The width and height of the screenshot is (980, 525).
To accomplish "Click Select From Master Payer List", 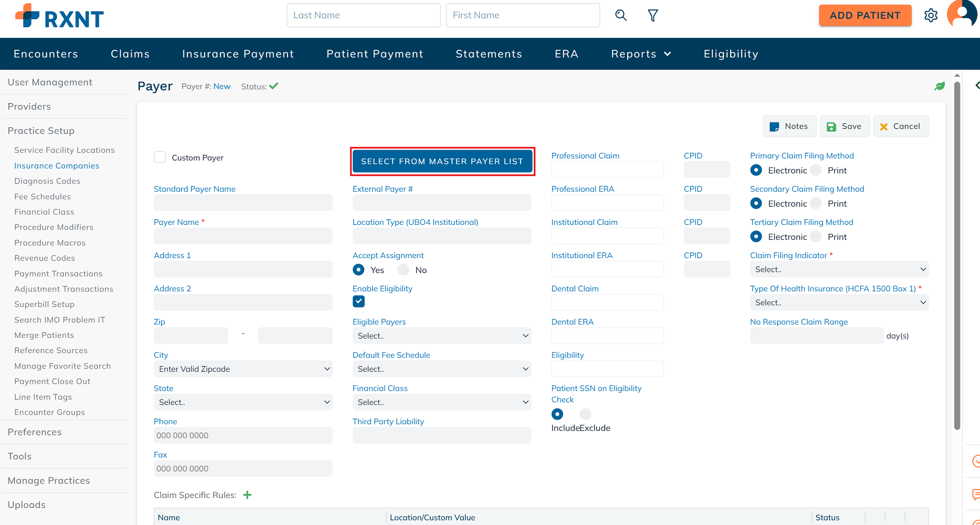I will (x=442, y=161).
